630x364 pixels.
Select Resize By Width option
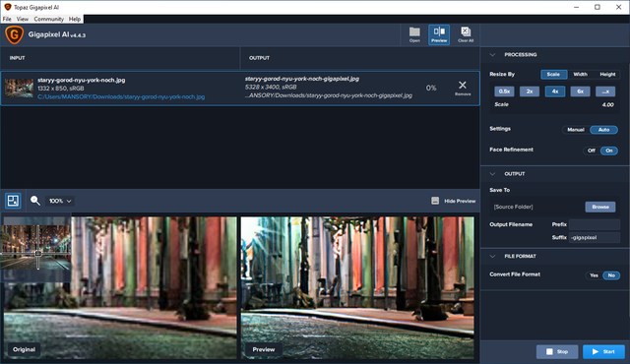point(580,74)
